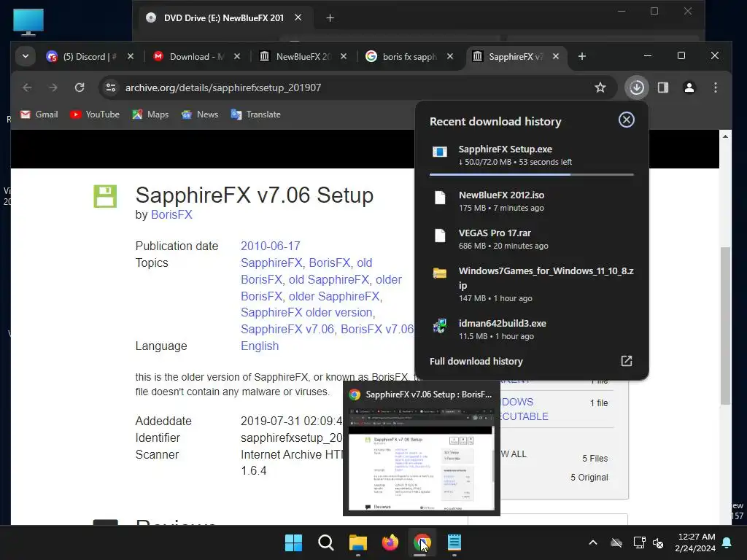Viewport: 747px width, 560px height.
Task: Open Translate bookmark
Action: tap(256, 114)
